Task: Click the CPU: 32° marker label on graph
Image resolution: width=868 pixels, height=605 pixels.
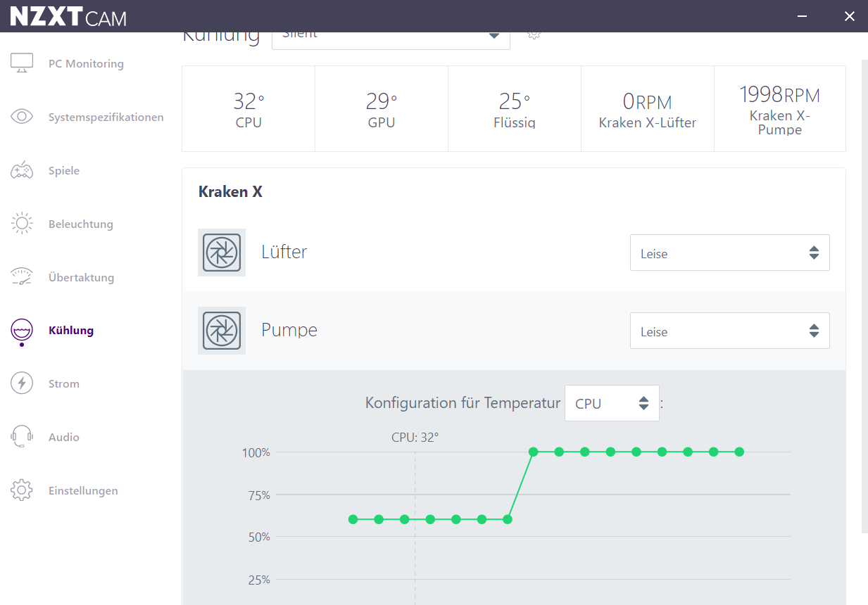Action: click(x=415, y=437)
